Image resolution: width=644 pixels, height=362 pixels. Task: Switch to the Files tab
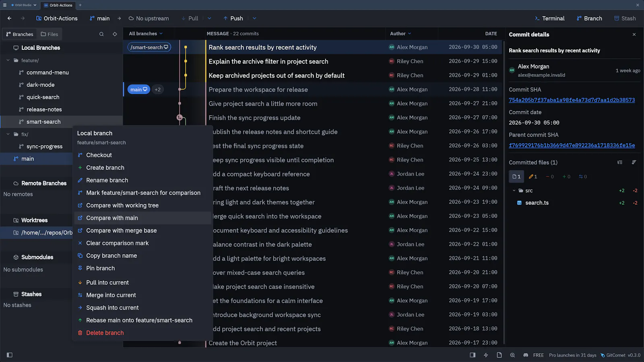tap(50, 34)
